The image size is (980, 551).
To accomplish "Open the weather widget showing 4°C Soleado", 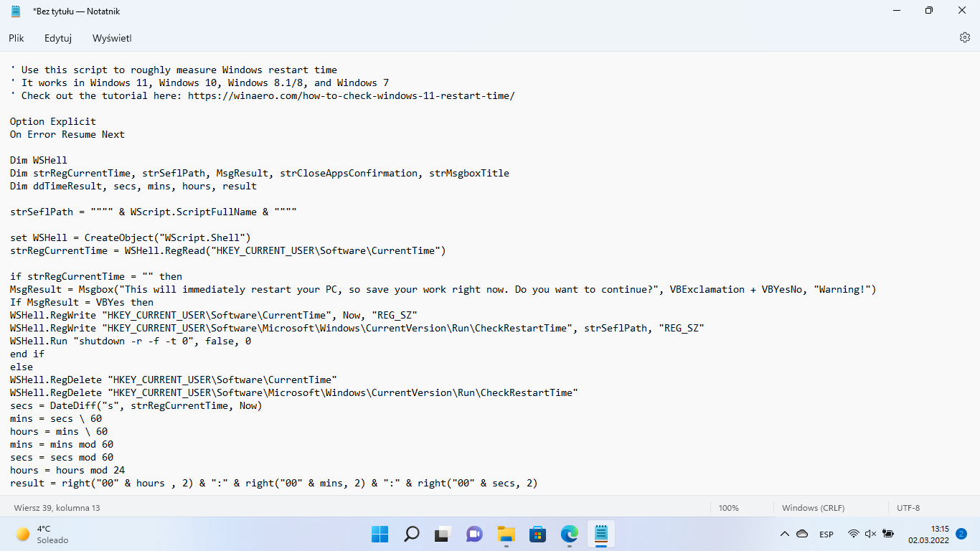I will 43,534.
